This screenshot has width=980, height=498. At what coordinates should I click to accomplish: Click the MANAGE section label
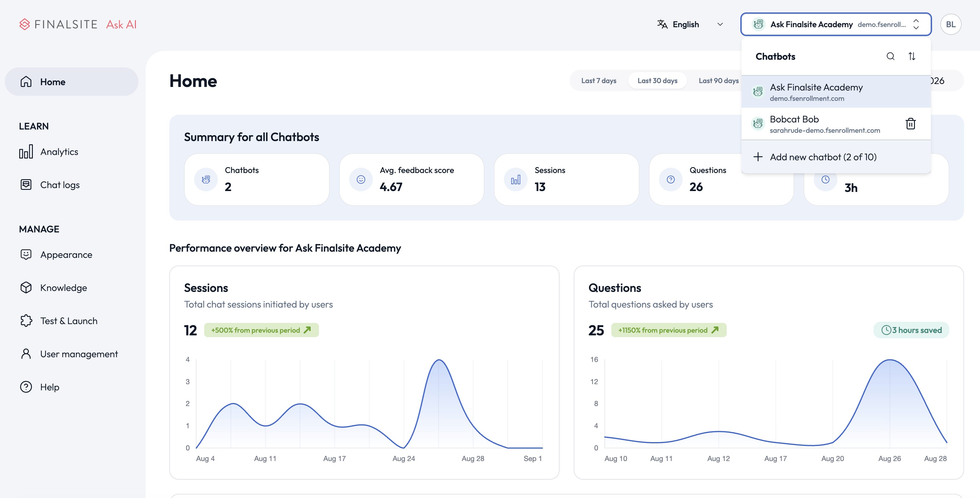(39, 229)
